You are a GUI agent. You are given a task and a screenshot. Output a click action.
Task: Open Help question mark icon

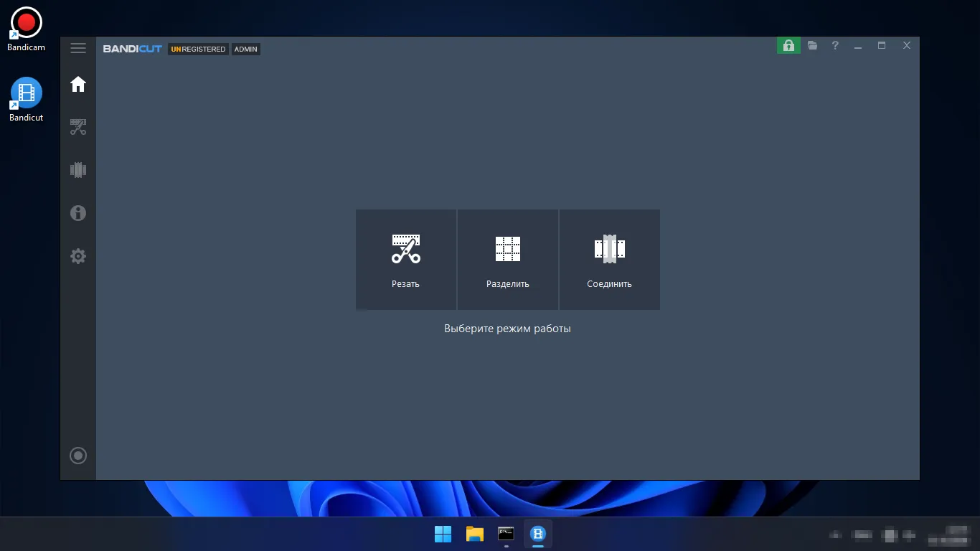click(835, 46)
